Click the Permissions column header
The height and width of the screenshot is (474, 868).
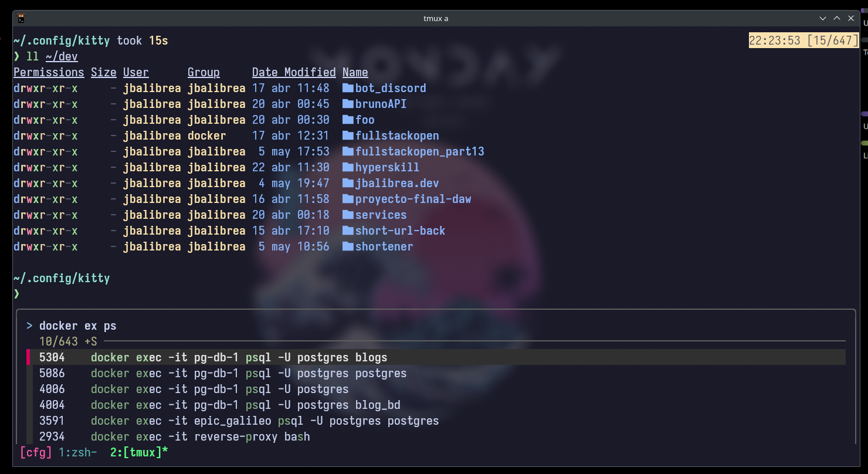[49, 72]
